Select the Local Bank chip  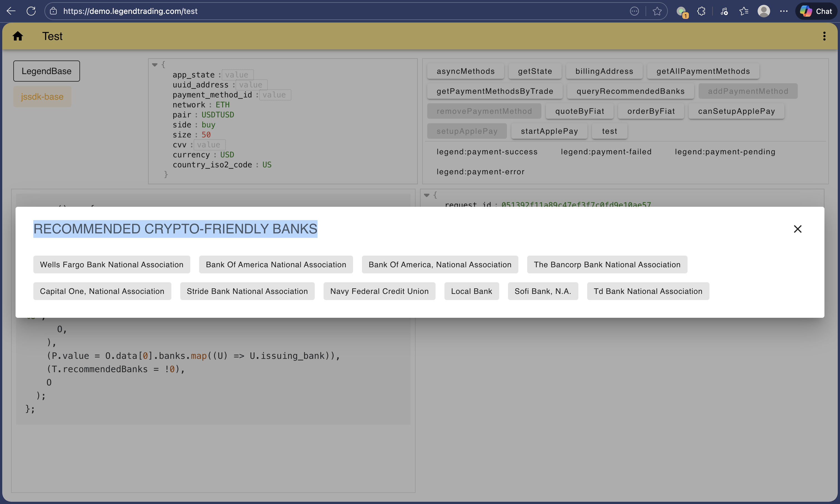tap(471, 291)
